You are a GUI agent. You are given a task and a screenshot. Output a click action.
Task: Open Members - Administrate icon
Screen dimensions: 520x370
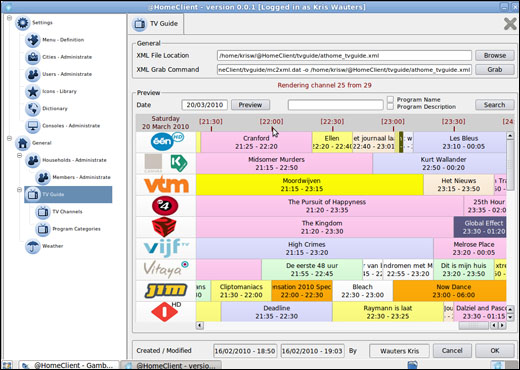(x=43, y=177)
